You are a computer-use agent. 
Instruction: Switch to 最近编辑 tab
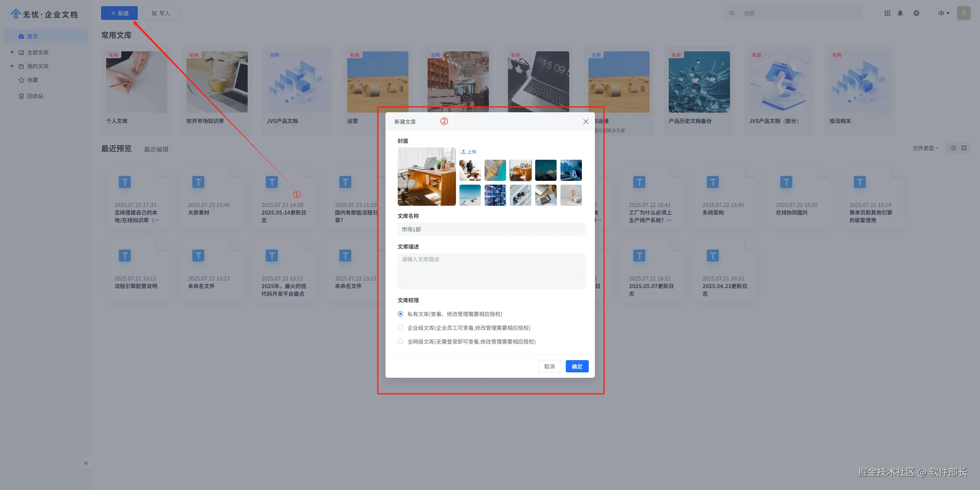pyautogui.click(x=156, y=149)
